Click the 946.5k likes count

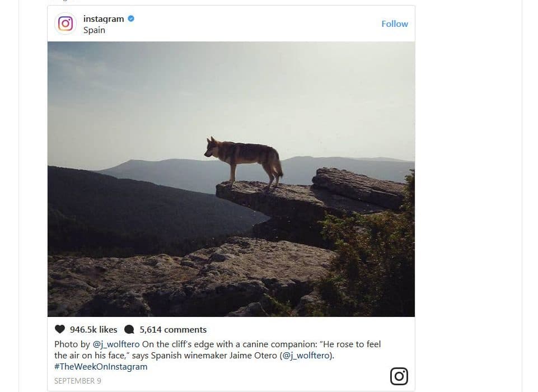[x=93, y=329]
